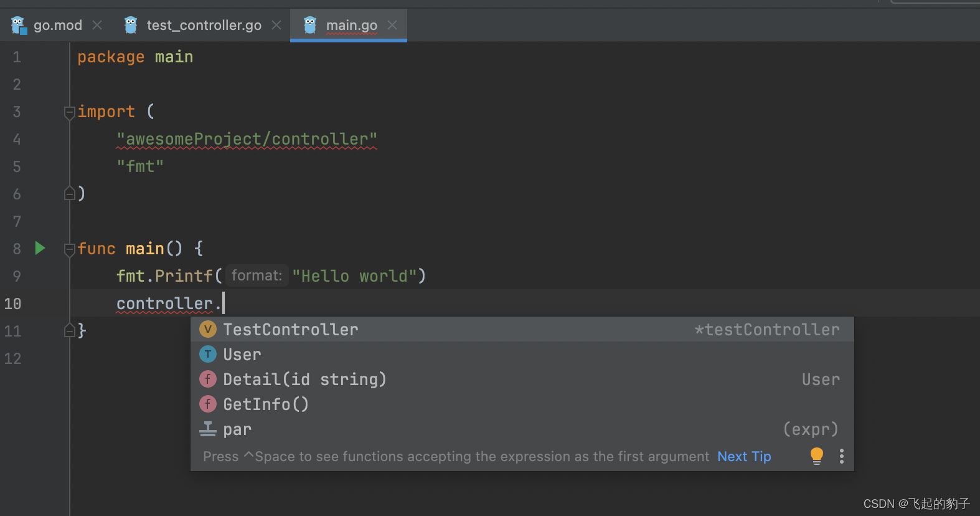Click the import keyword on line 3
This screenshot has height=516, width=980.
tap(106, 112)
